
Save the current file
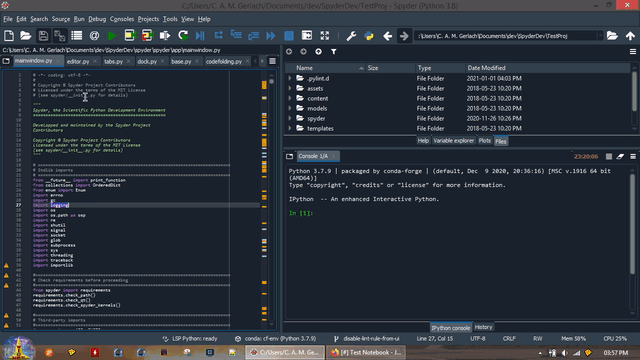(x=43, y=36)
